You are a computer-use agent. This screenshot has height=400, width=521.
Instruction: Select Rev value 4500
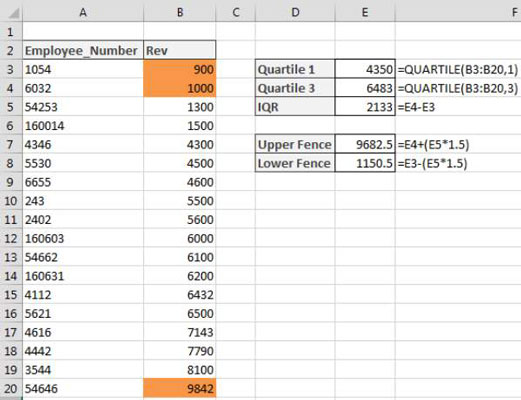(180, 163)
